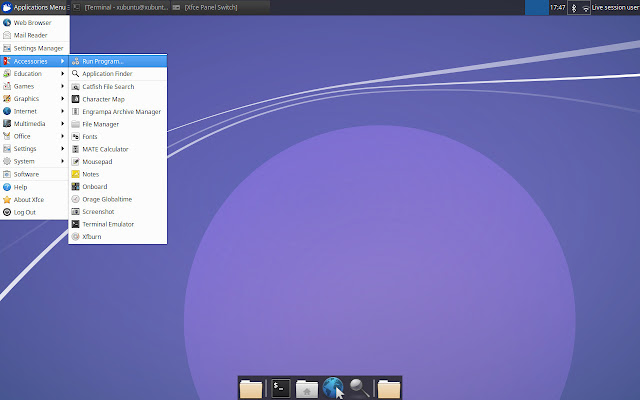640x400 pixels.
Task: Launch the globe web browser dock icon
Action: (x=333, y=388)
